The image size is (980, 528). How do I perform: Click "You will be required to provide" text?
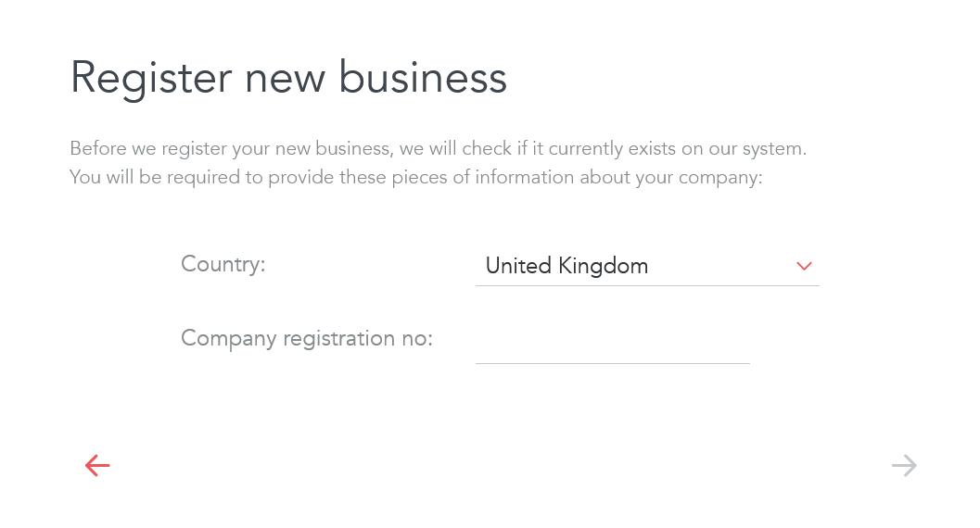click(166, 177)
